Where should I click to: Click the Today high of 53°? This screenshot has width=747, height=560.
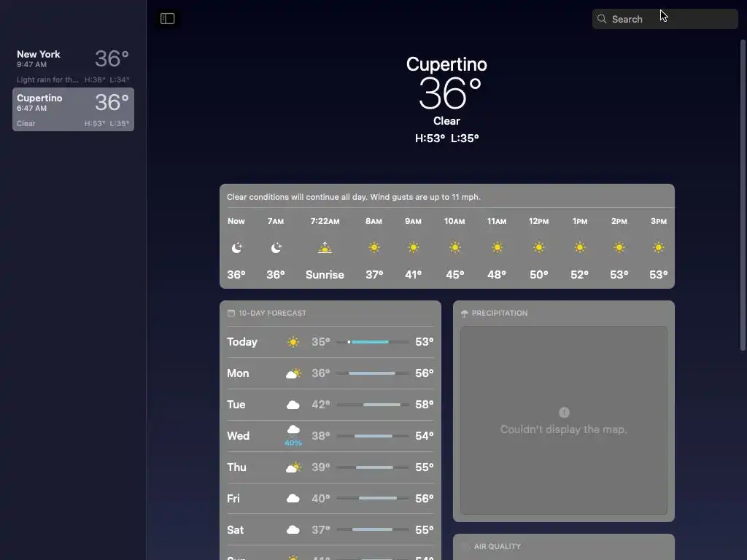pyautogui.click(x=424, y=342)
